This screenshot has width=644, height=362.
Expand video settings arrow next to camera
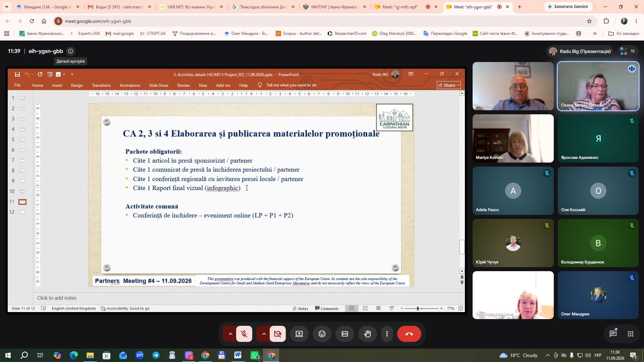[x=264, y=334]
